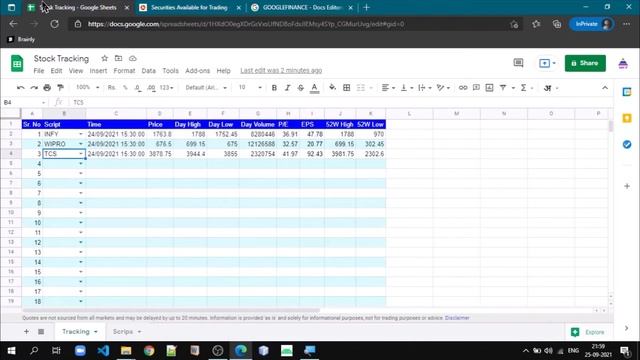Click the Move to folder icon

tap(118, 58)
